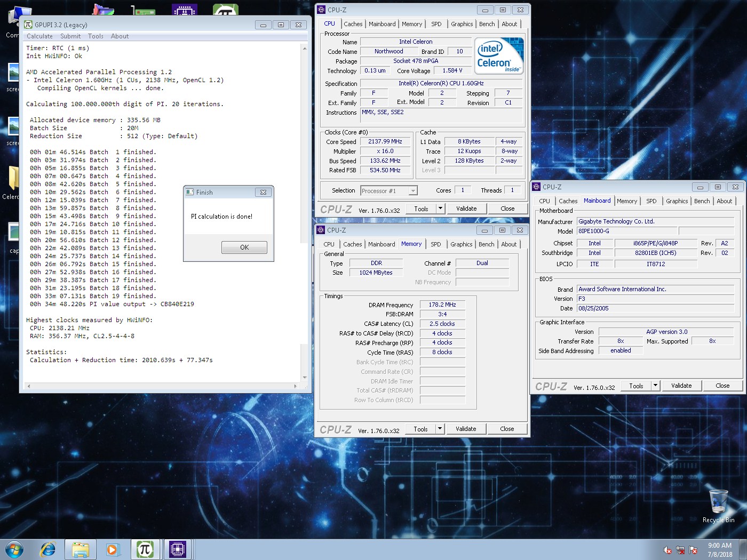
Task: Click the Core Speed 2137.99 MHz field
Action: coord(385,142)
